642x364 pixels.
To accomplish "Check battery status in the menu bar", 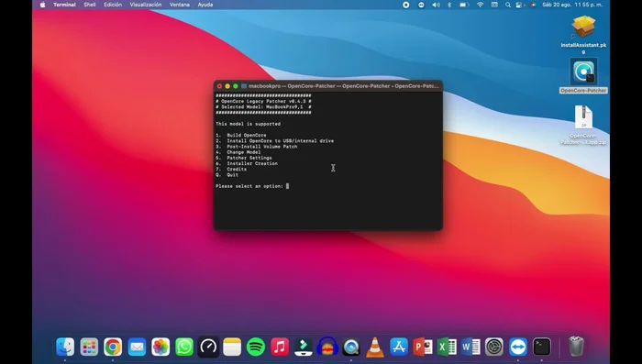I will [463, 5].
